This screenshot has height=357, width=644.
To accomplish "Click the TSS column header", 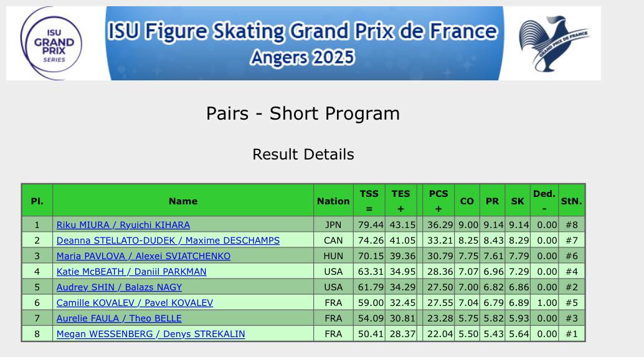I will pos(369,201).
